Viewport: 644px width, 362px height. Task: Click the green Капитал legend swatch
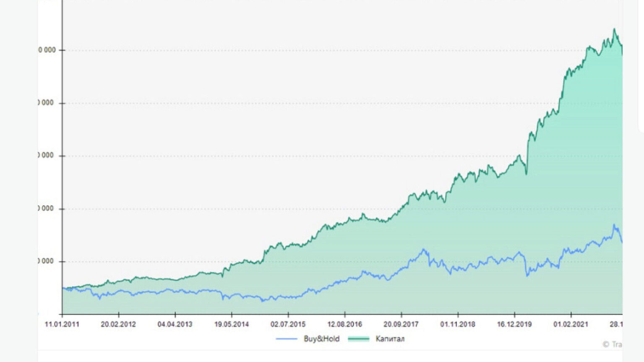[358, 339]
